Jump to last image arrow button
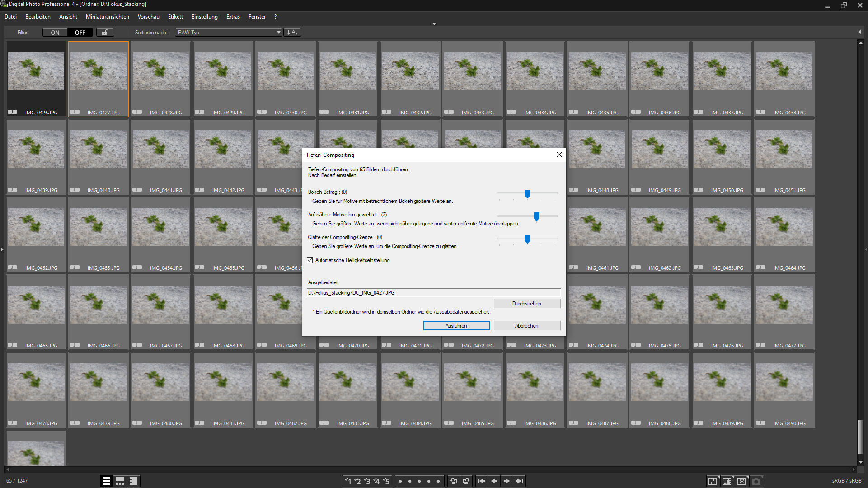868x488 pixels. [519, 481]
